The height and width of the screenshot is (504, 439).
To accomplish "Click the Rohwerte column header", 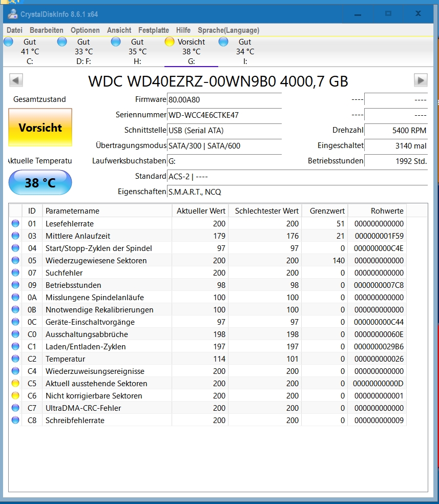I will [378, 211].
